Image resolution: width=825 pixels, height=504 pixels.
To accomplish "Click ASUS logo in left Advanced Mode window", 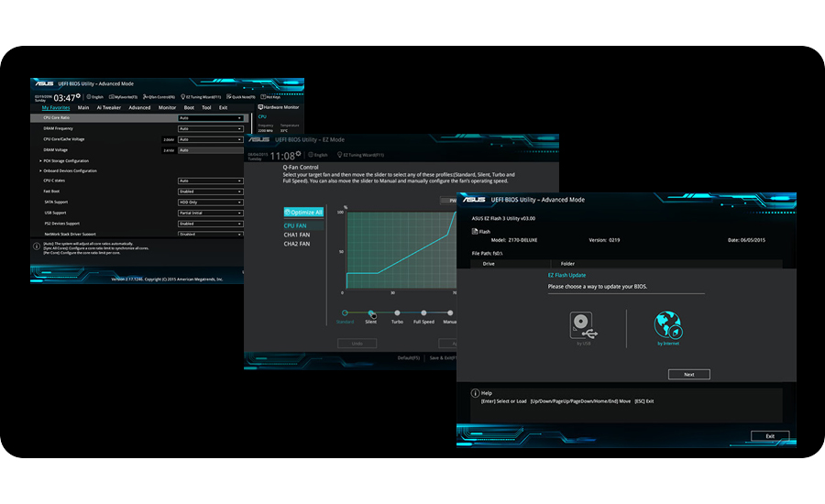I will [44, 83].
